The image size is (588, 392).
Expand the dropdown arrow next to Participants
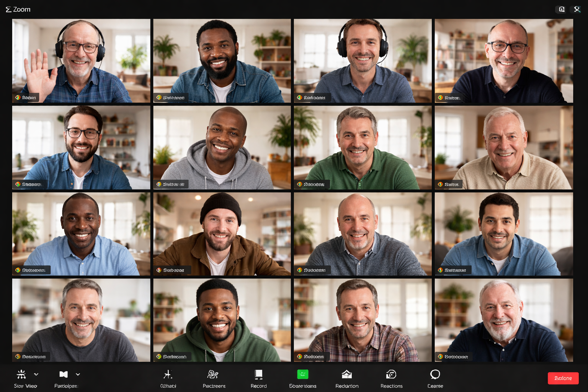(78, 374)
